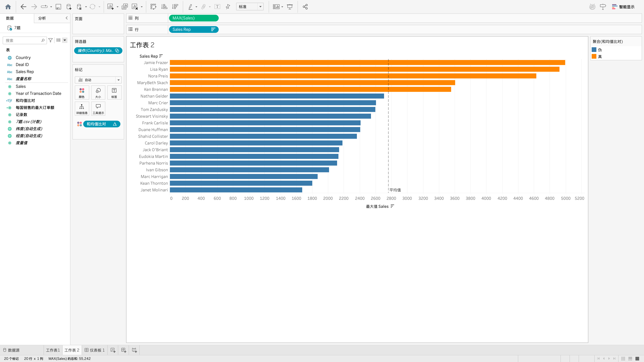Open the 标准 view size dropdown
Screen dimensions: 644x362
coord(250,7)
